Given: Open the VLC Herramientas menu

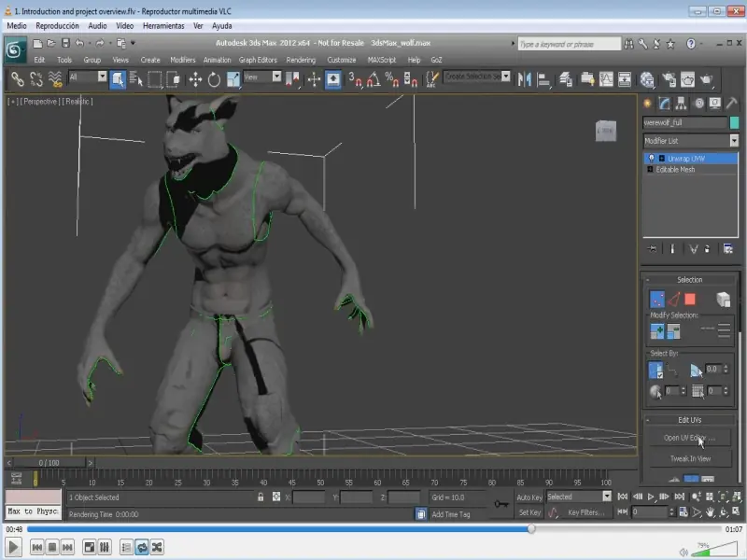Looking at the screenshot, I should [x=163, y=26].
